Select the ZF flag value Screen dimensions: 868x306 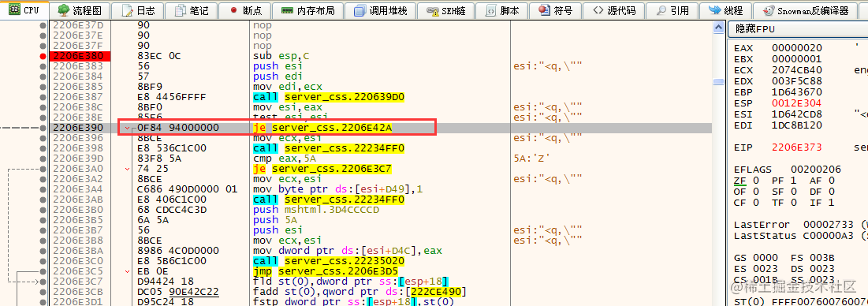(x=755, y=181)
